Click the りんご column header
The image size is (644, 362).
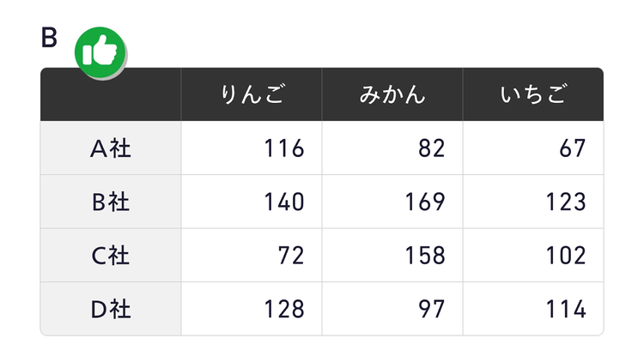[x=252, y=94]
